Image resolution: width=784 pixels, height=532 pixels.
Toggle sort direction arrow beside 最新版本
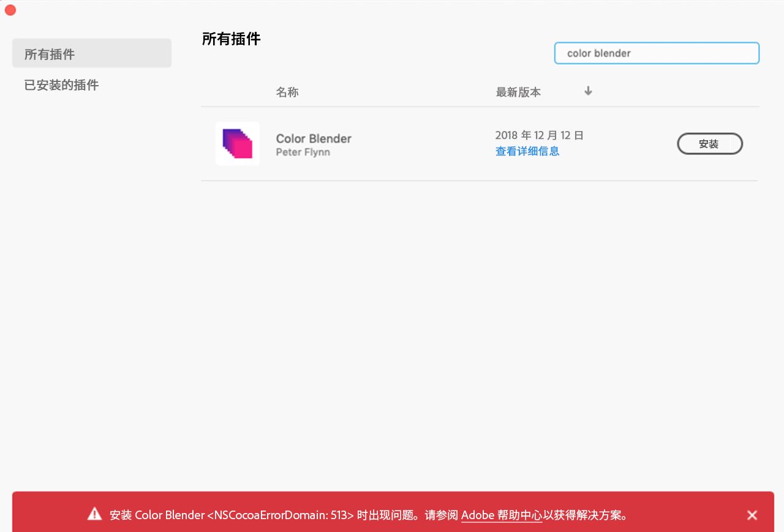(x=589, y=91)
